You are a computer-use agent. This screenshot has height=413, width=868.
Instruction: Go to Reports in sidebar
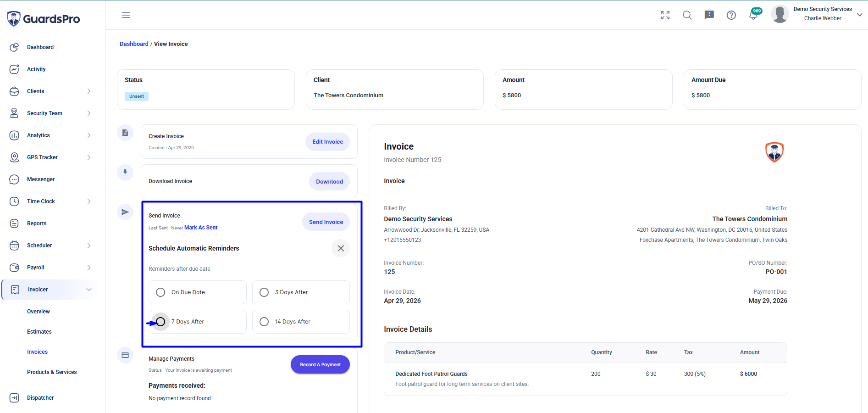click(x=37, y=223)
